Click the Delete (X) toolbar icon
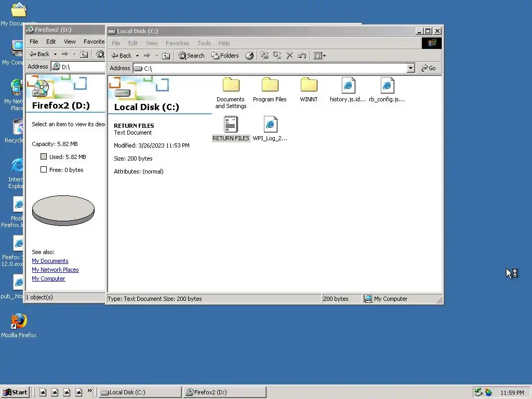 pos(289,56)
